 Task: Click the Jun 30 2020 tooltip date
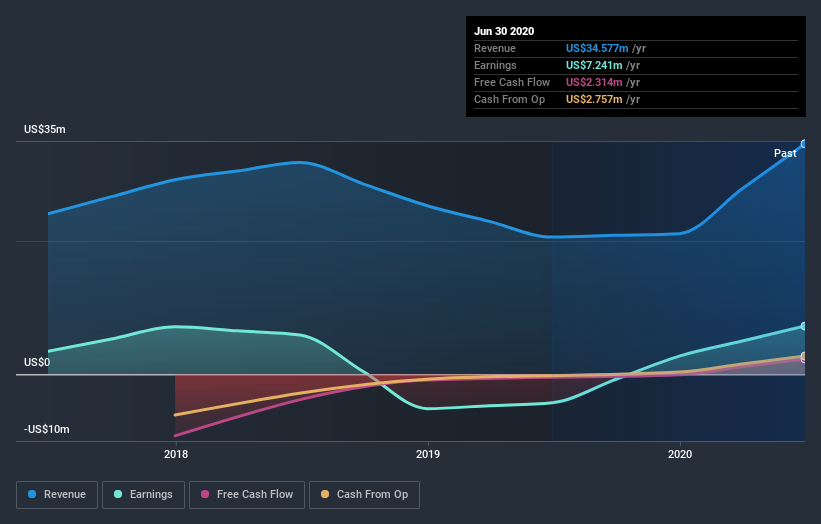coord(504,31)
